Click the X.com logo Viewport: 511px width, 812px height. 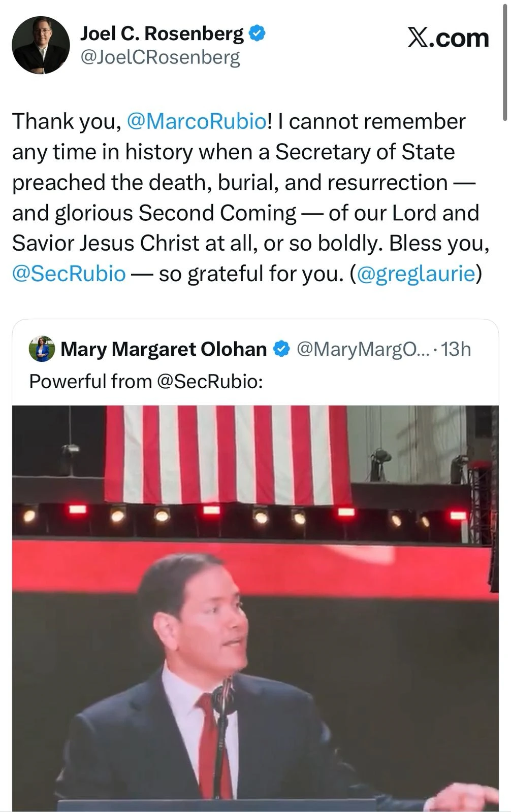pos(448,38)
